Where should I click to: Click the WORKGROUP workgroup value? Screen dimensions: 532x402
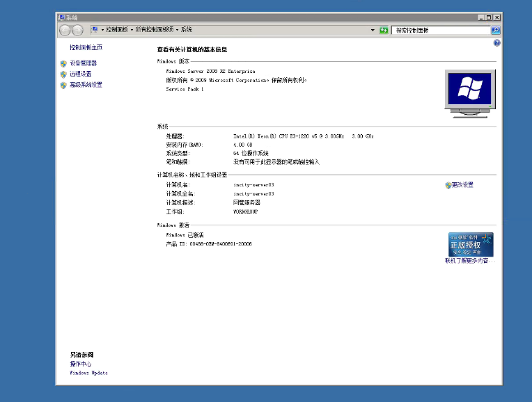[245, 212]
